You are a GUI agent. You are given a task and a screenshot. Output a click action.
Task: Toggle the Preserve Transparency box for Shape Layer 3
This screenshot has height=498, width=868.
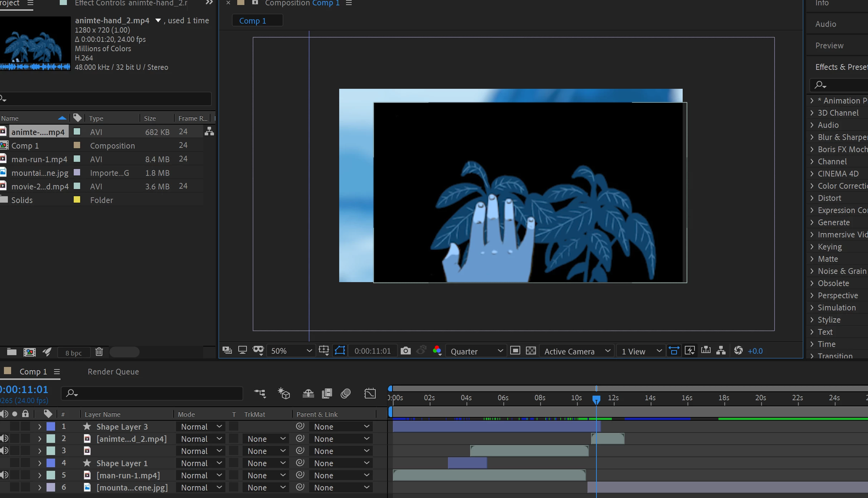click(234, 427)
